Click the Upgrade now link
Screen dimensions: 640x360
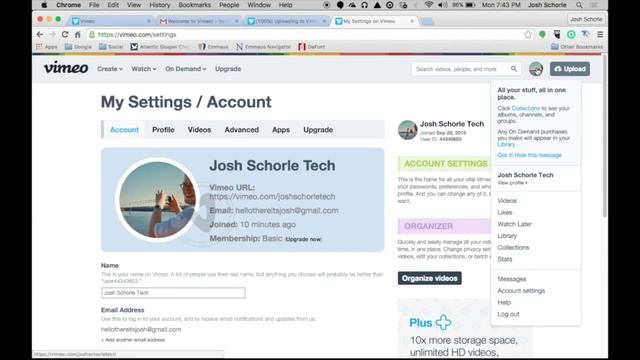click(x=303, y=239)
